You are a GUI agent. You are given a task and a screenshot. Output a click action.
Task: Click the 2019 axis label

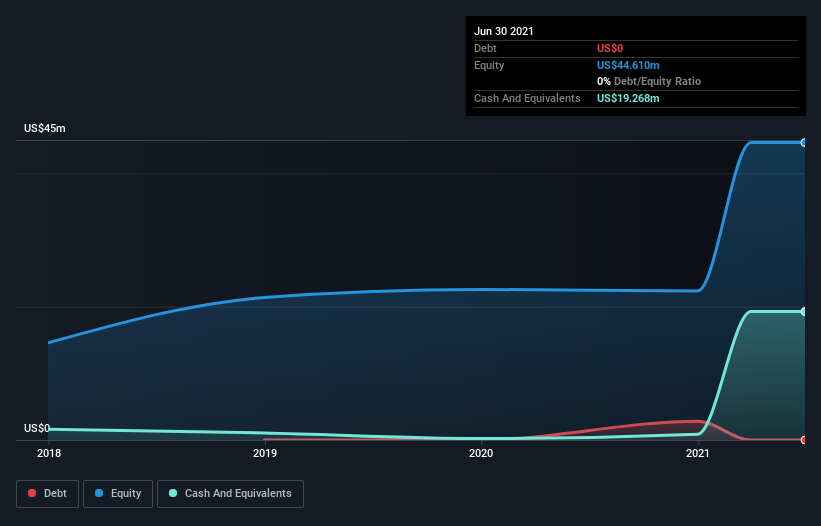265,453
